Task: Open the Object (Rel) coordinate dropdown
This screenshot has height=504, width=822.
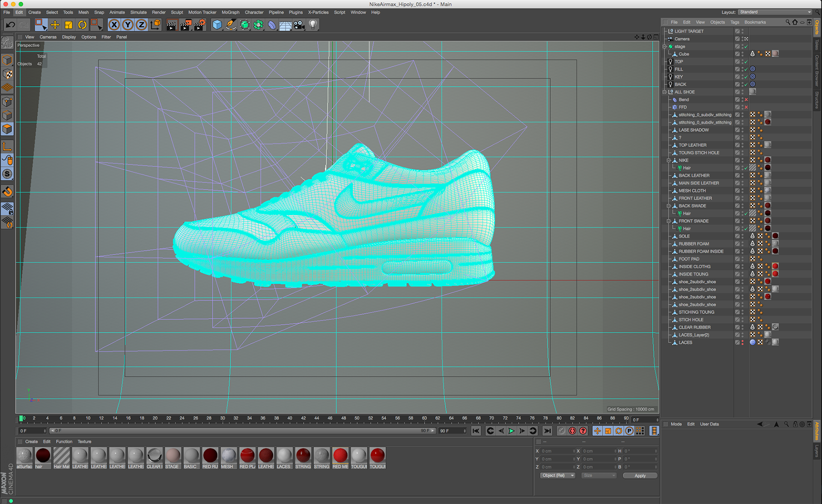Action: [557, 476]
